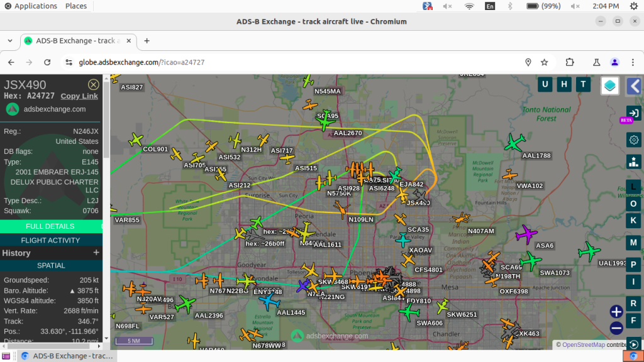Screen dimensions: 644x362
Task: Click the ASI717 aircraft label
Action: pos(282,151)
